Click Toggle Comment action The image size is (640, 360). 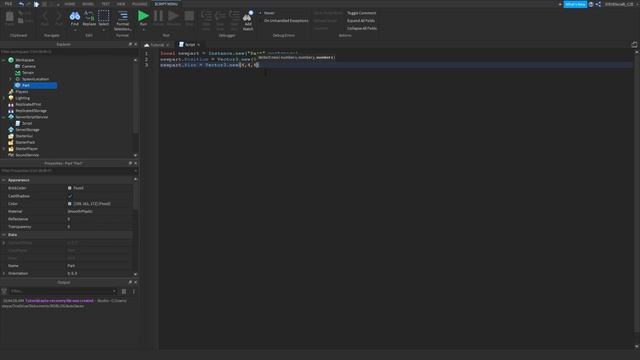coord(361,13)
